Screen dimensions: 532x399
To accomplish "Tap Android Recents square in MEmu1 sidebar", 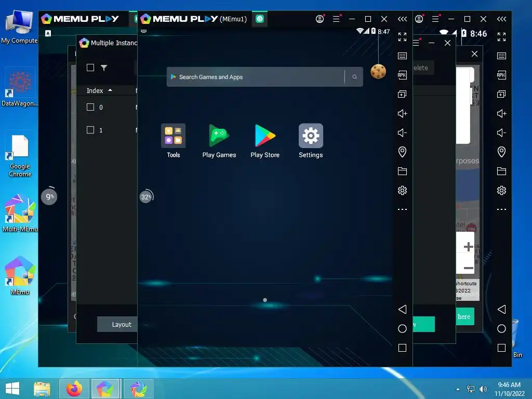I will click(402, 348).
